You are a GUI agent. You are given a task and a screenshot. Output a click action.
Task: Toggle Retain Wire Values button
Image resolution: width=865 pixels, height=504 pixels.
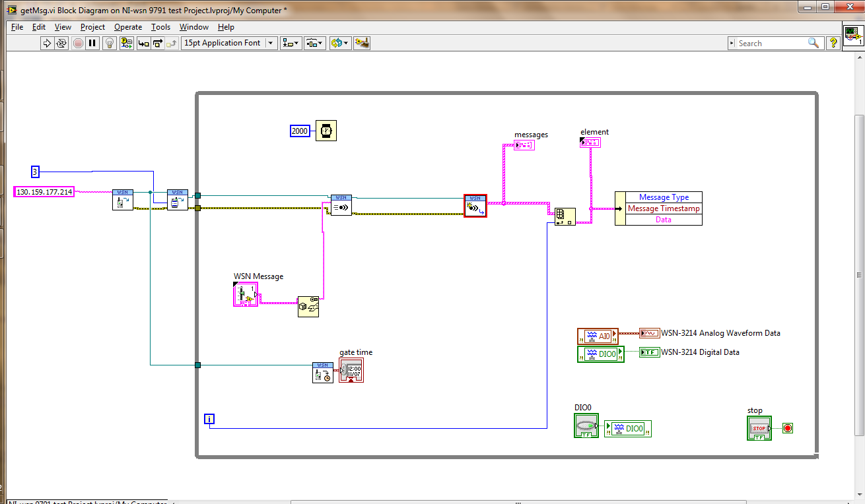click(x=126, y=43)
